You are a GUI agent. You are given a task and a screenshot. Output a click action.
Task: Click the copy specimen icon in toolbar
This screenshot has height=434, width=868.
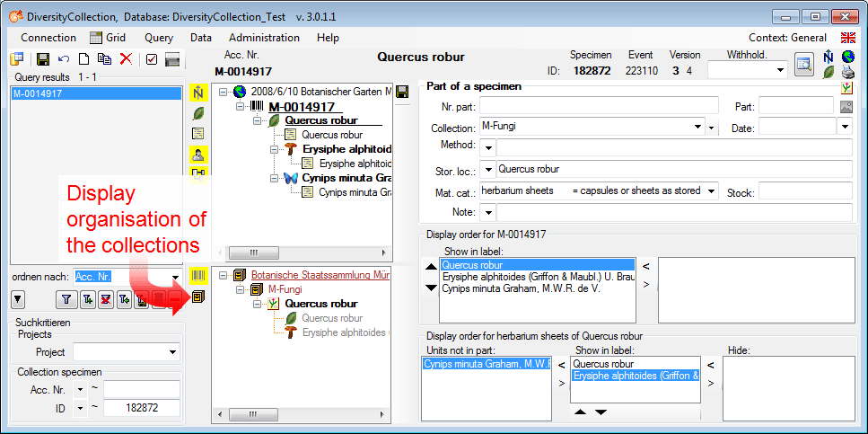click(x=104, y=59)
